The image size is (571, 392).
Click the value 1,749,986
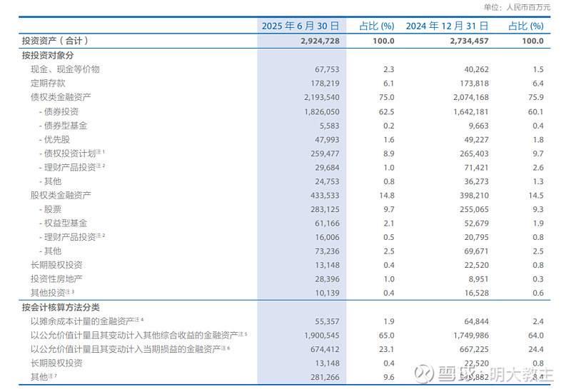pos(471,335)
